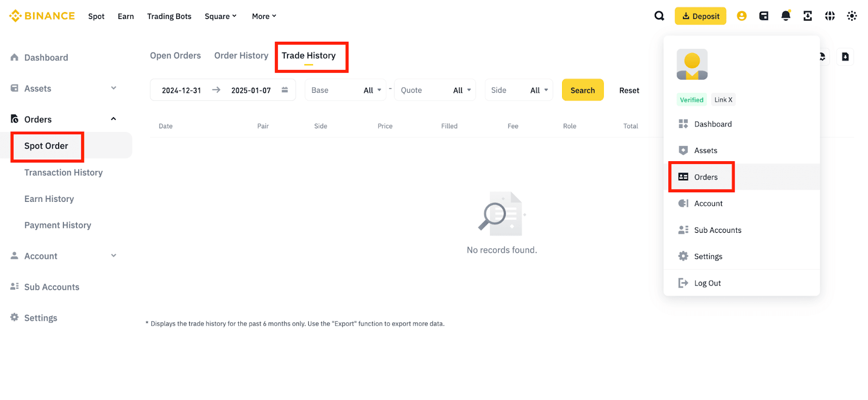
Task: Open the wallet icon in the header
Action: click(x=764, y=16)
